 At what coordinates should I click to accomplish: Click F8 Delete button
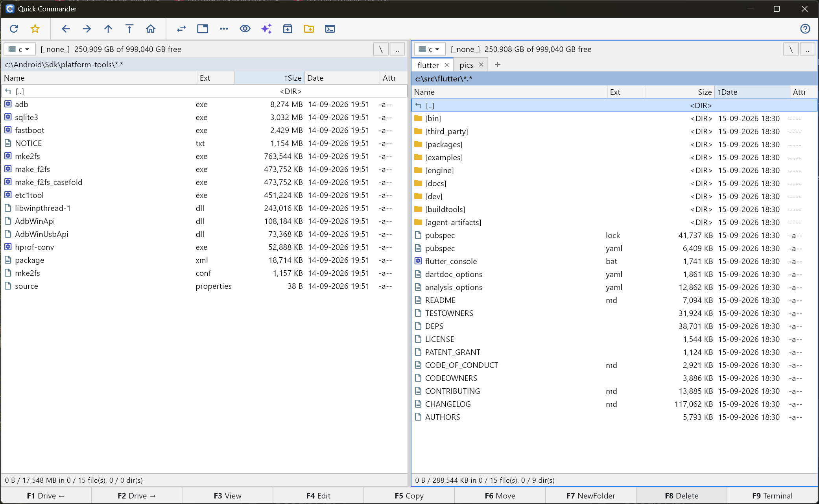[682, 496]
